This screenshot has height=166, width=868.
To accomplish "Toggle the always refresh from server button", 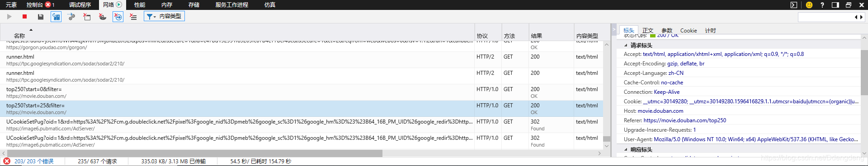I will (56, 17).
